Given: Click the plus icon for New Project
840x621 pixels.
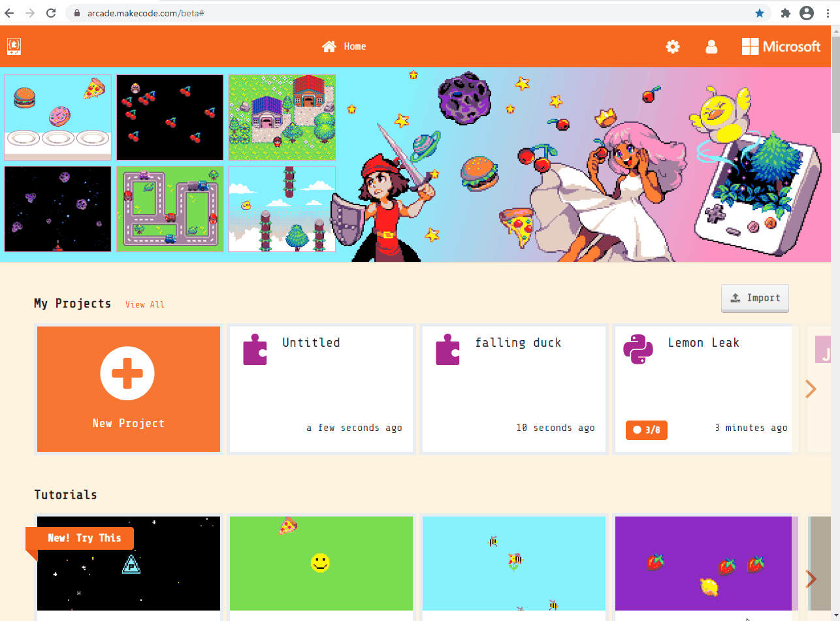Looking at the screenshot, I should click(127, 374).
